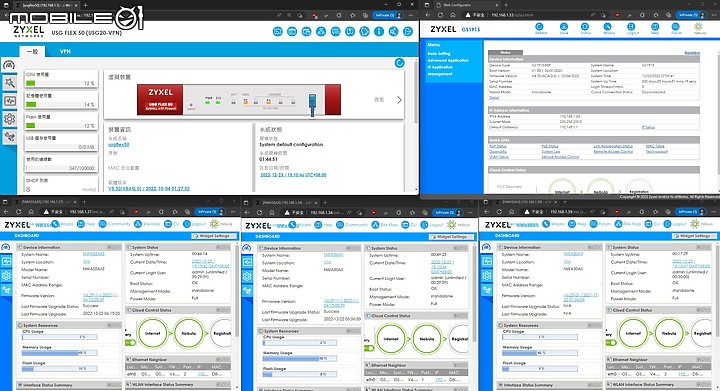The height and width of the screenshot is (391, 720).
Task: Open Configuration gear sidebar icon in 192.168.1.39 window
Action: coord(487,275)
